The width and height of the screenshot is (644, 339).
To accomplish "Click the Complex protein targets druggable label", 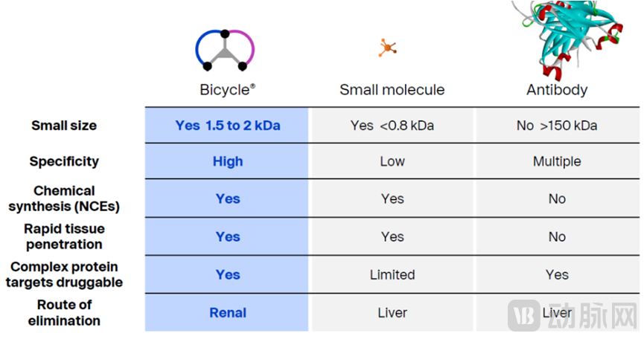I will 64,274.
